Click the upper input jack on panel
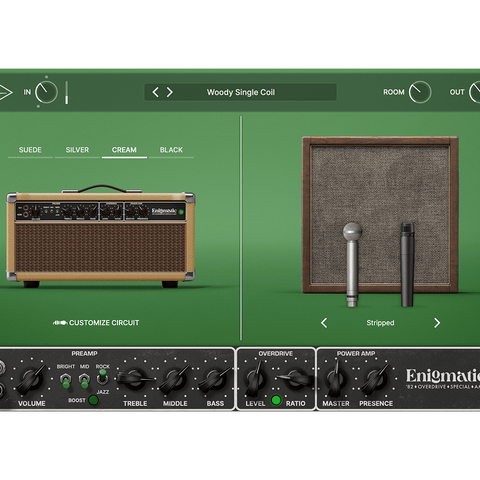This screenshot has width=480, height=480. coord(2,368)
